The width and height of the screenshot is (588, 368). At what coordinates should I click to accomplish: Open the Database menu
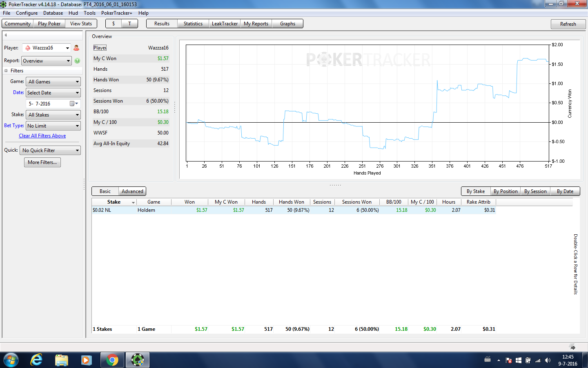(x=53, y=13)
